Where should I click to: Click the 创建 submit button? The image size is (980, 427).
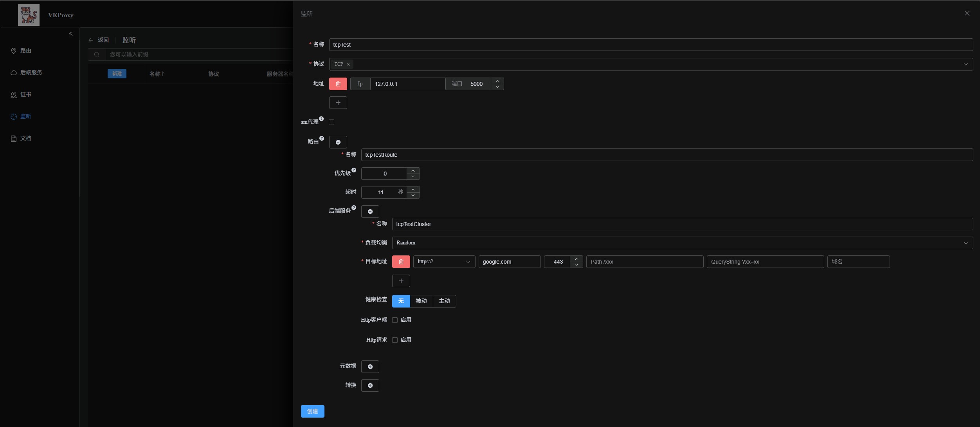(313, 411)
